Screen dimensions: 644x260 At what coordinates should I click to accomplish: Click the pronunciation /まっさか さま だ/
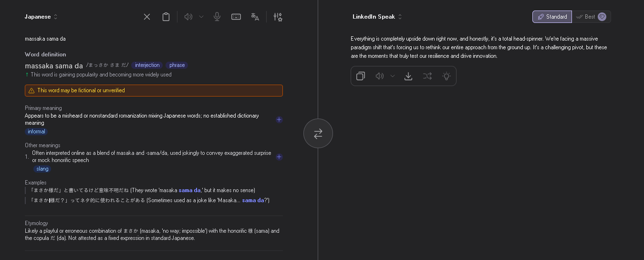[x=107, y=65]
